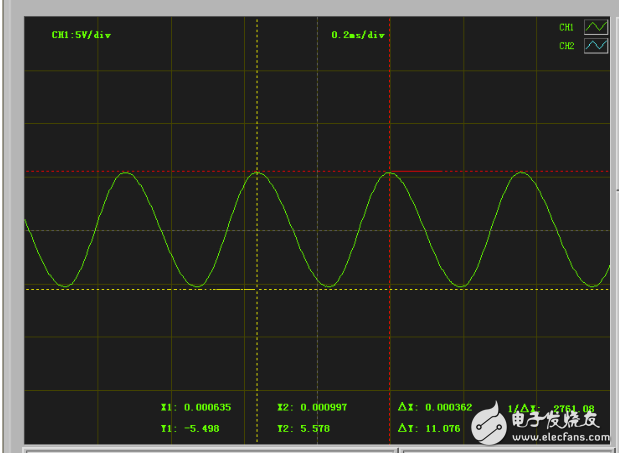This screenshot has height=454, width=619.
Task: Click the ΔY readout 11.076
Action: tap(424, 428)
